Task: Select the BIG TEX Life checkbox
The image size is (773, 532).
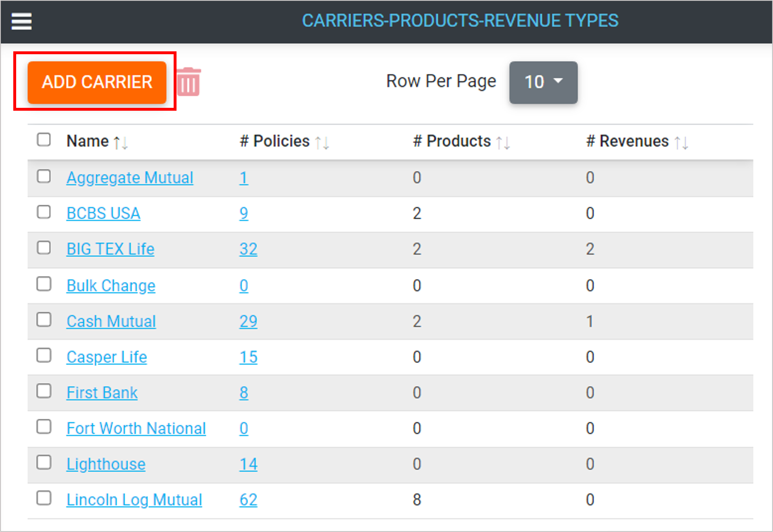Action: point(44,248)
